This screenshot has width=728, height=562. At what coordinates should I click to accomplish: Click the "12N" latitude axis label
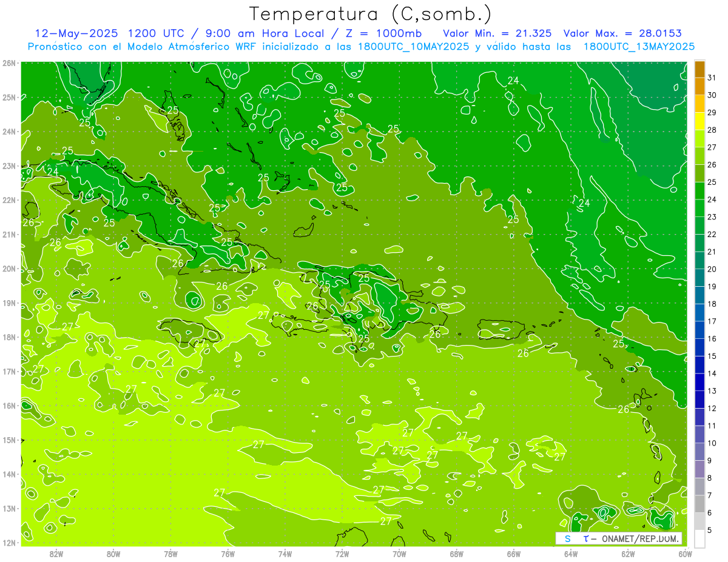click(8, 543)
